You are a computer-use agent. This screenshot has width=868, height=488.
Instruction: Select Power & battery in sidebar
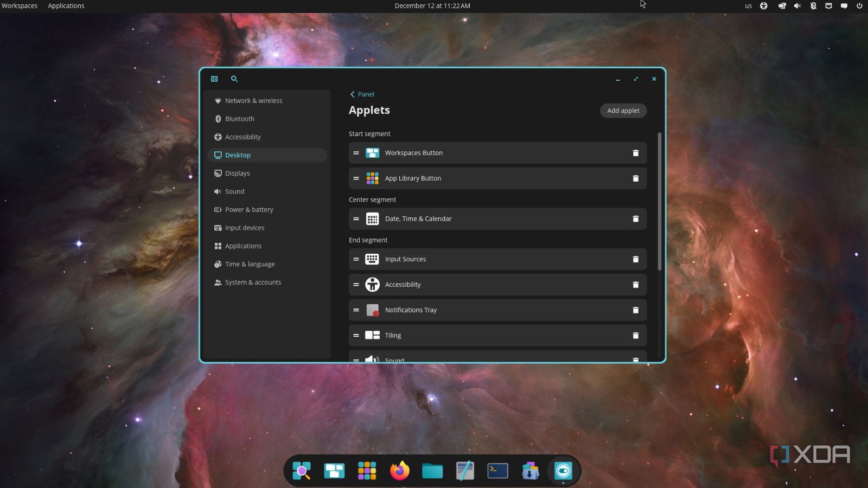coord(267,210)
